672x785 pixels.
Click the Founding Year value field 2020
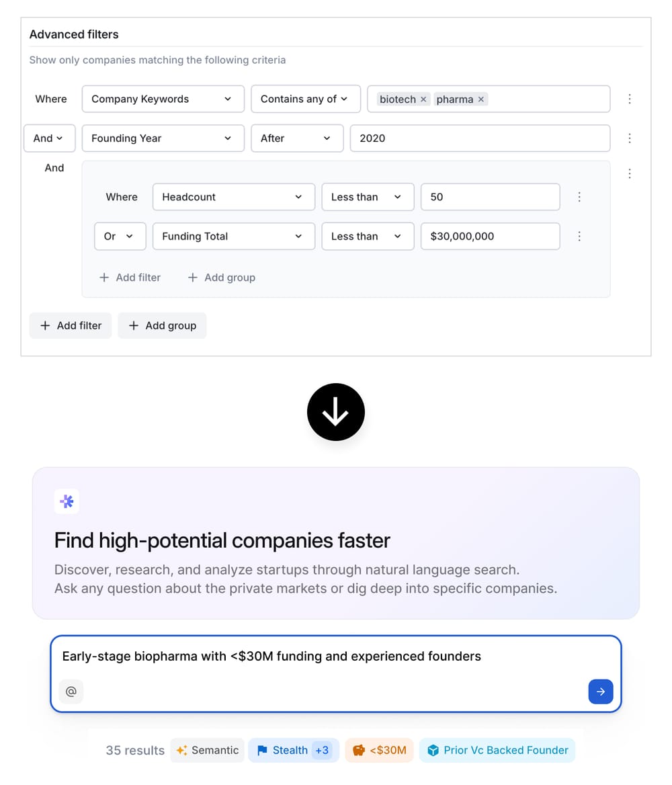click(x=480, y=138)
